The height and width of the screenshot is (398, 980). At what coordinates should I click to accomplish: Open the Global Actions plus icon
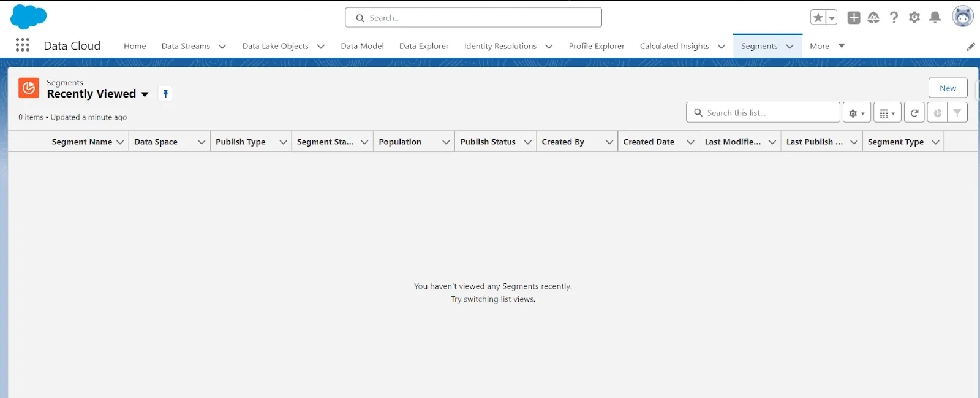pyautogui.click(x=853, y=18)
